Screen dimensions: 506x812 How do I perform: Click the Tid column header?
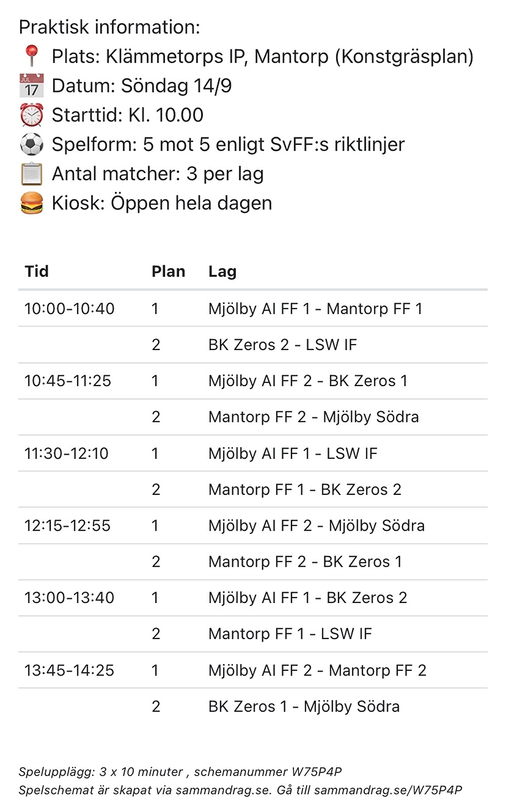pyautogui.click(x=37, y=272)
